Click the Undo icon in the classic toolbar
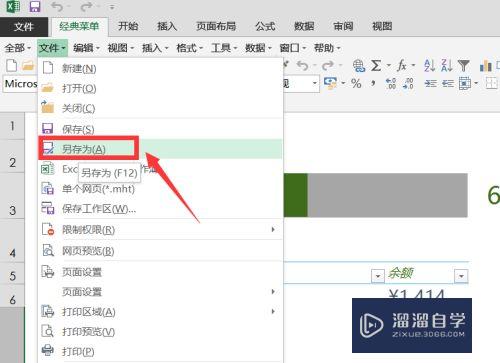Viewport: 500px width, 363px height. click(x=303, y=66)
